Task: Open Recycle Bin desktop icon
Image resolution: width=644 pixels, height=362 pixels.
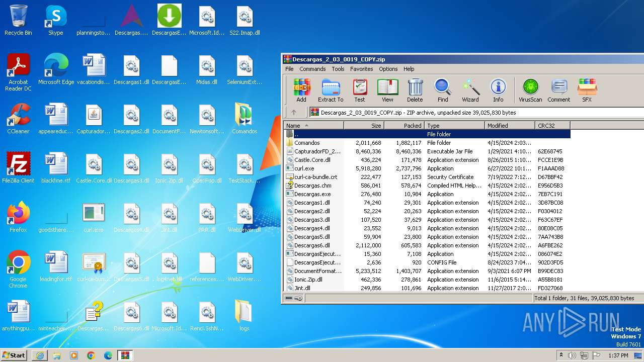Action: click(18, 21)
